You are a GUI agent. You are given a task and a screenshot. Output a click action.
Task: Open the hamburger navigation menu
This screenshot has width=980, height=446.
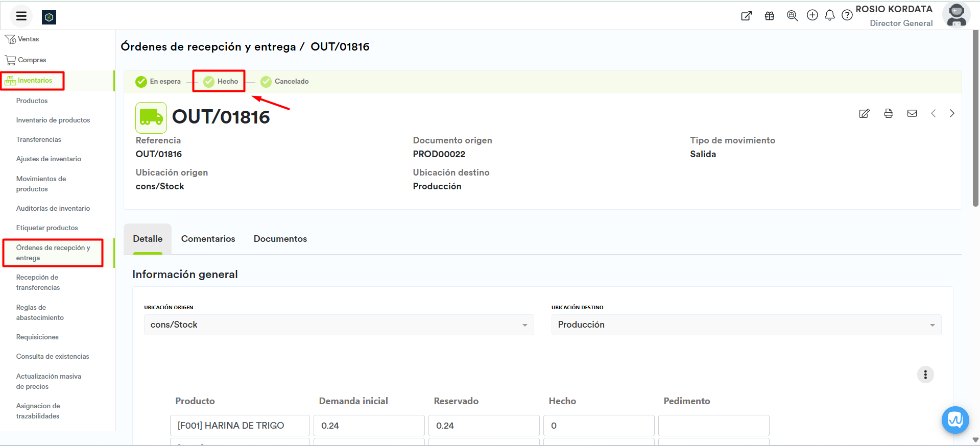point(21,16)
